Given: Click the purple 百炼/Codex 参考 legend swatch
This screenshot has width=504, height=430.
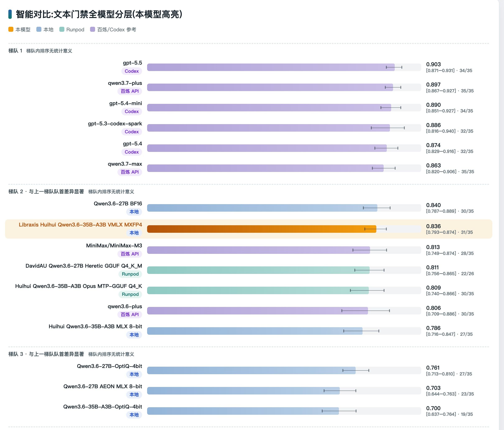Looking at the screenshot, I should coord(92,29).
